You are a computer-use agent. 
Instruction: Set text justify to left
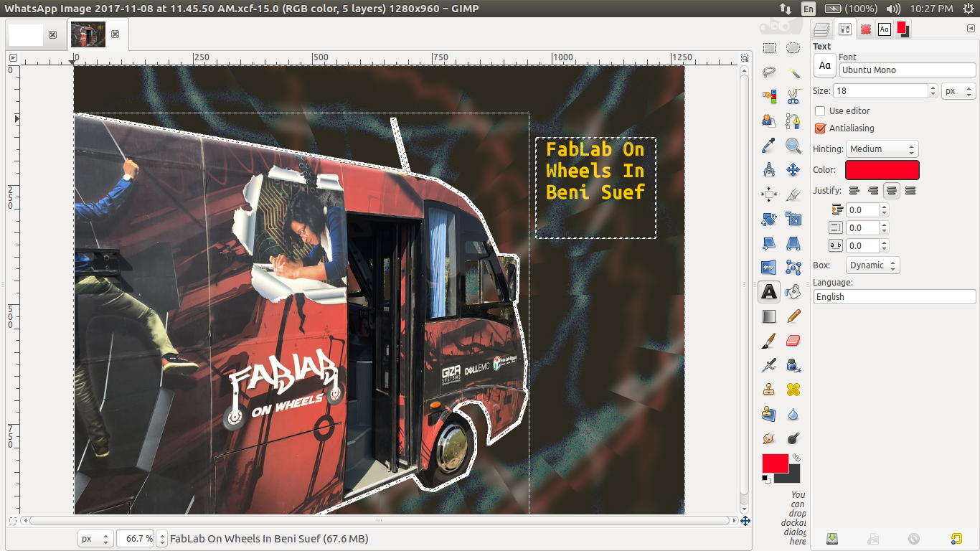click(x=854, y=191)
